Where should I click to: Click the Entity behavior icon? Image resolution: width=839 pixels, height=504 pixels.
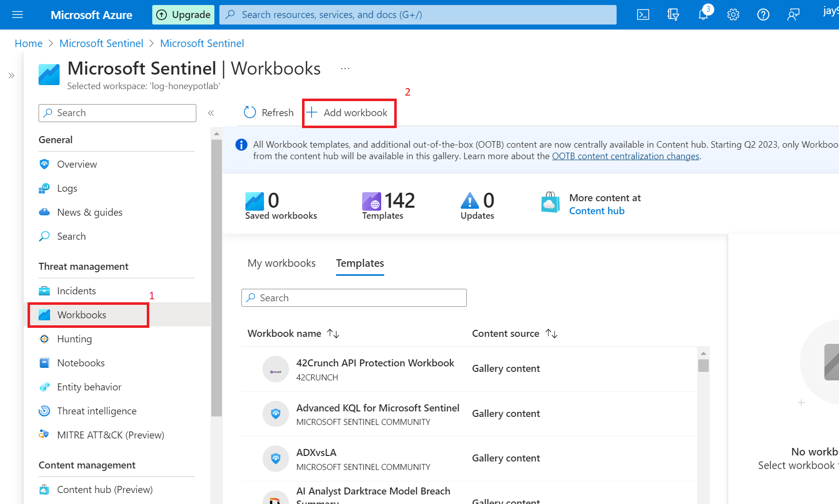(45, 387)
